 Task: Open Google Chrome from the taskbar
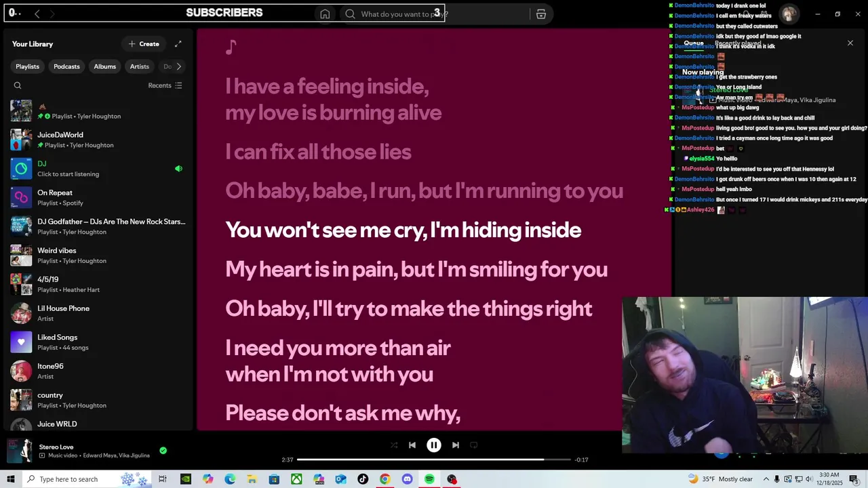click(385, 479)
